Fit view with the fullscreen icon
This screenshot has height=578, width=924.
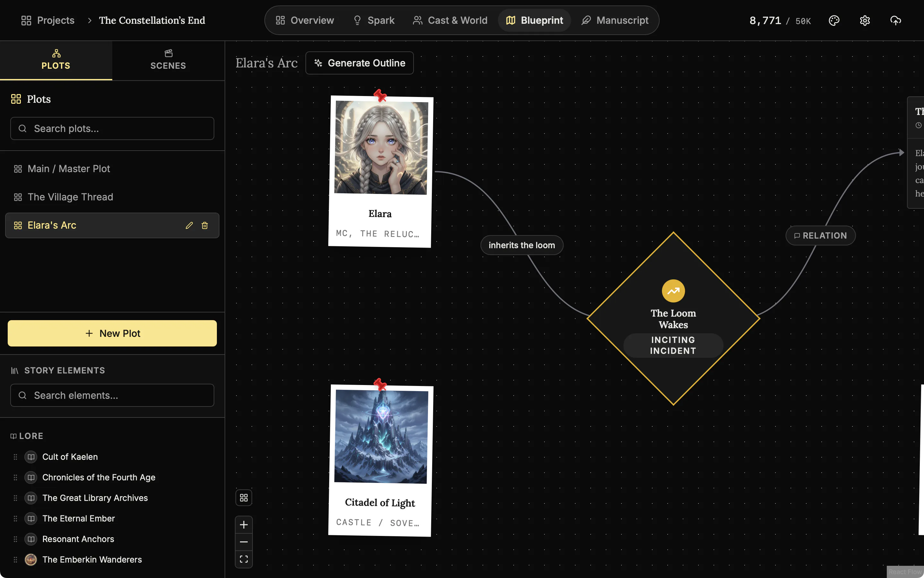pos(244,559)
